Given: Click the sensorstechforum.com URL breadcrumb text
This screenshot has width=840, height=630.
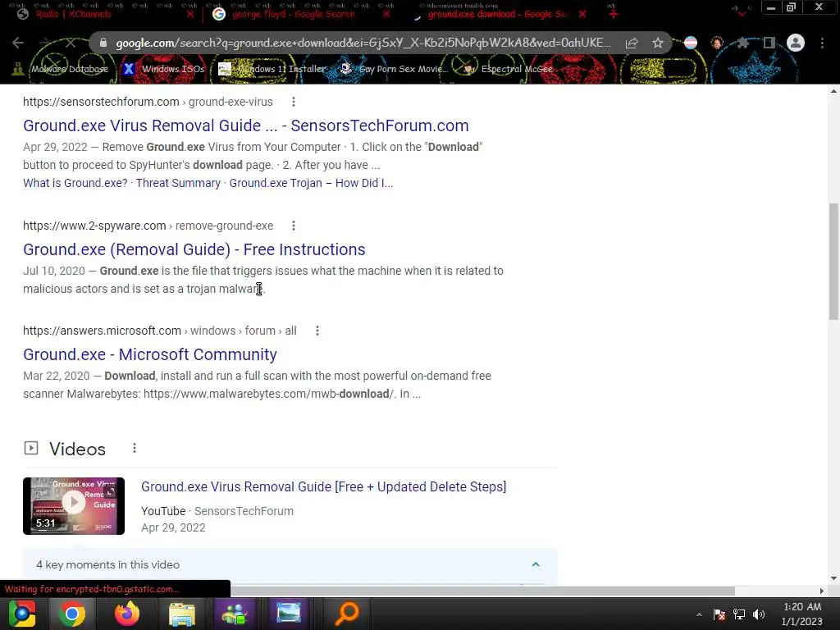Looking at the screenshot, I should pyautogui.click(x=148, y=102).
